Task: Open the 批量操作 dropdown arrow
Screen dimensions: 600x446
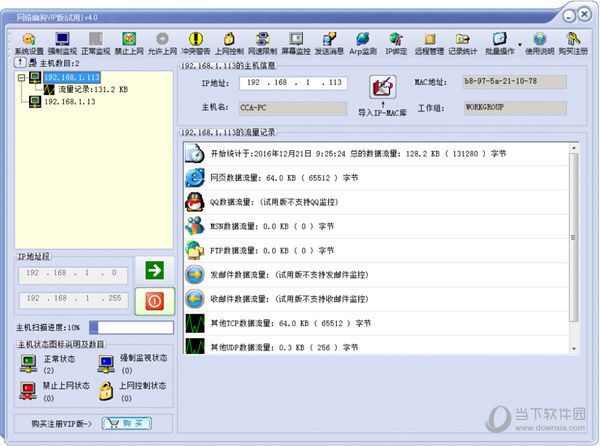Action: (520, 45)
